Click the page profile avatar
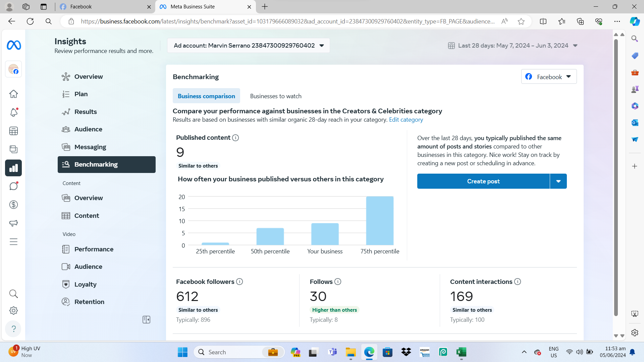Viewport: 644px width, 362px height. (x=13, y=69)
